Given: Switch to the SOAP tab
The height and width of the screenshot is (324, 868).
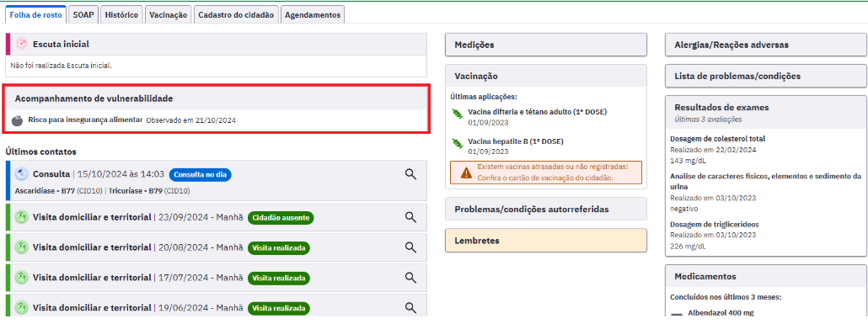Looking at the screenshot, I should pos(83,15).
